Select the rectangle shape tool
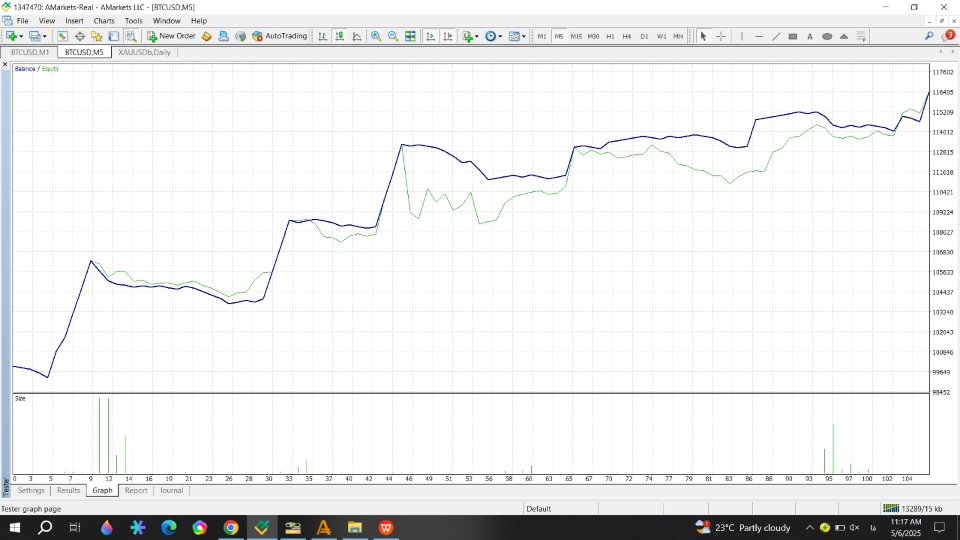The height and width of the screenshot is (540, 960). (x=793, y=37)
